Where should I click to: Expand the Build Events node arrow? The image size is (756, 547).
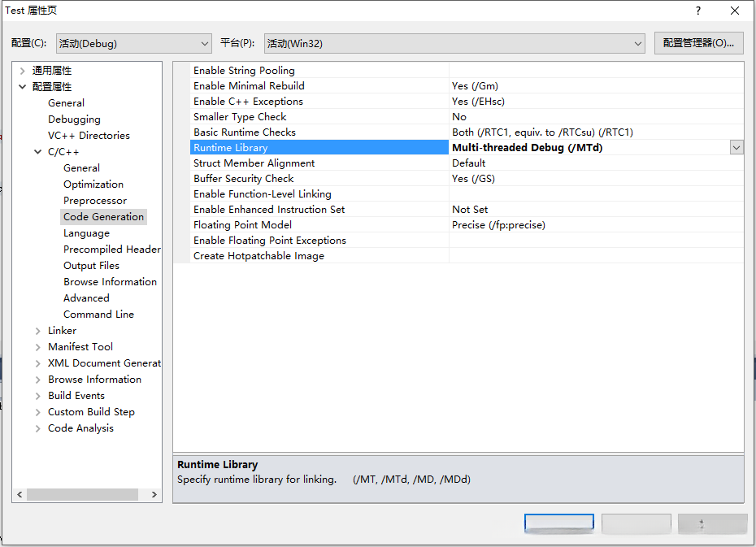pyautogui.click(x=37, y=396)
